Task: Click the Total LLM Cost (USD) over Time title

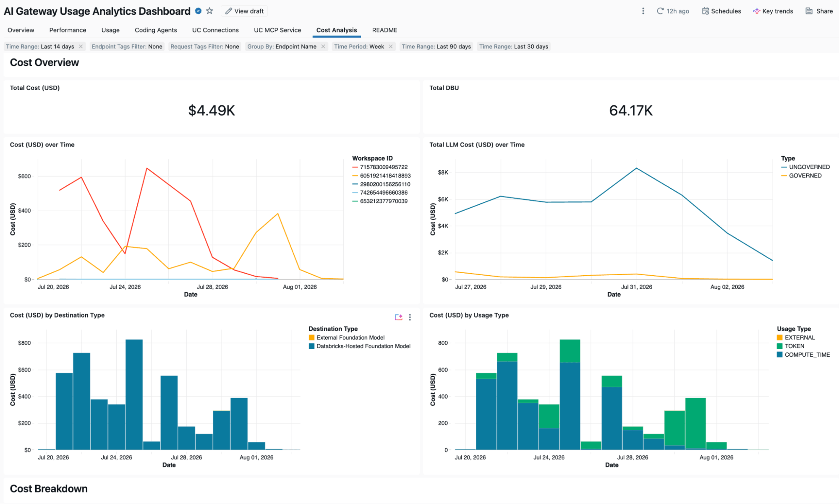Action: coord(477,145)
